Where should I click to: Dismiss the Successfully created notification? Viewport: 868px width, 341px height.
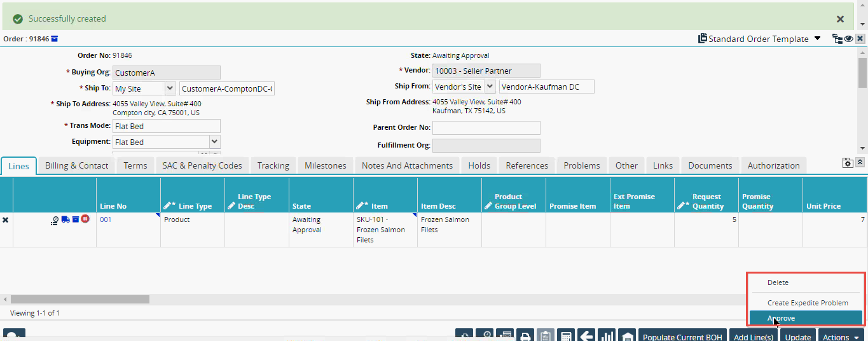[840, 19]
